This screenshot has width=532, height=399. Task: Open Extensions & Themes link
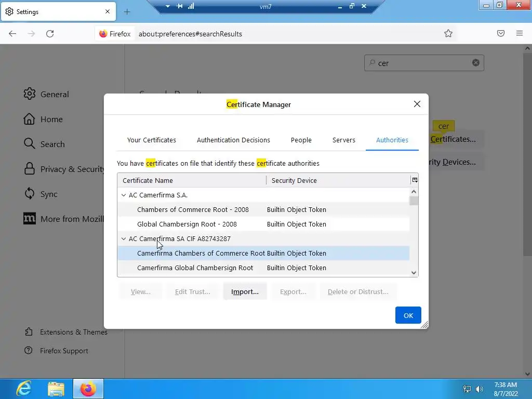(x=66, y=332)
